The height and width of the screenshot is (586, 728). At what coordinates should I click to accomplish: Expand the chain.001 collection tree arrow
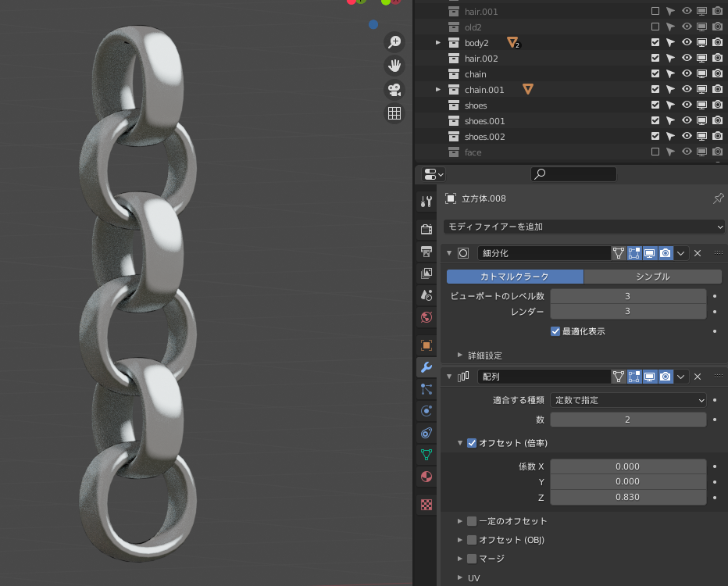(438, 89)
